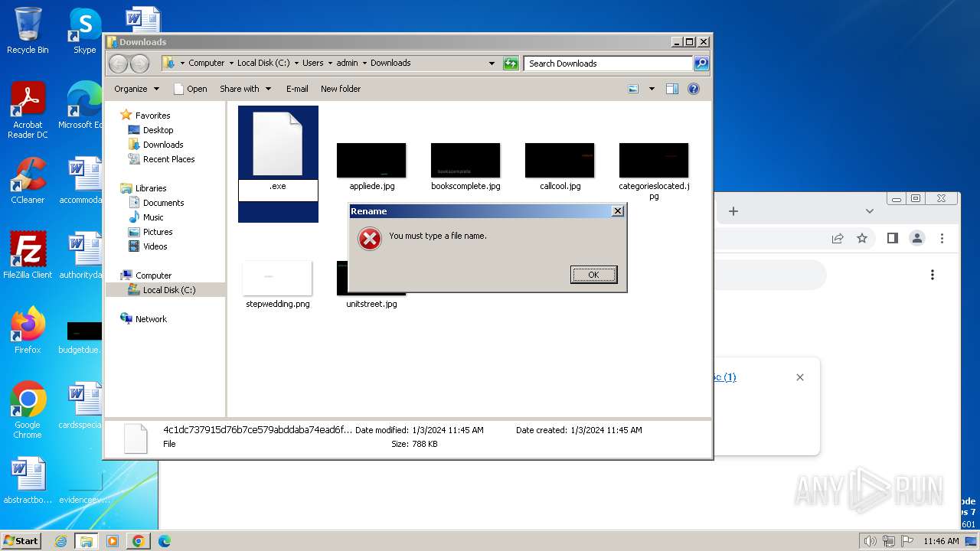Open FileZilla Client shortcut
Viewport: 980px width, 551px height.
pos(28,255)
